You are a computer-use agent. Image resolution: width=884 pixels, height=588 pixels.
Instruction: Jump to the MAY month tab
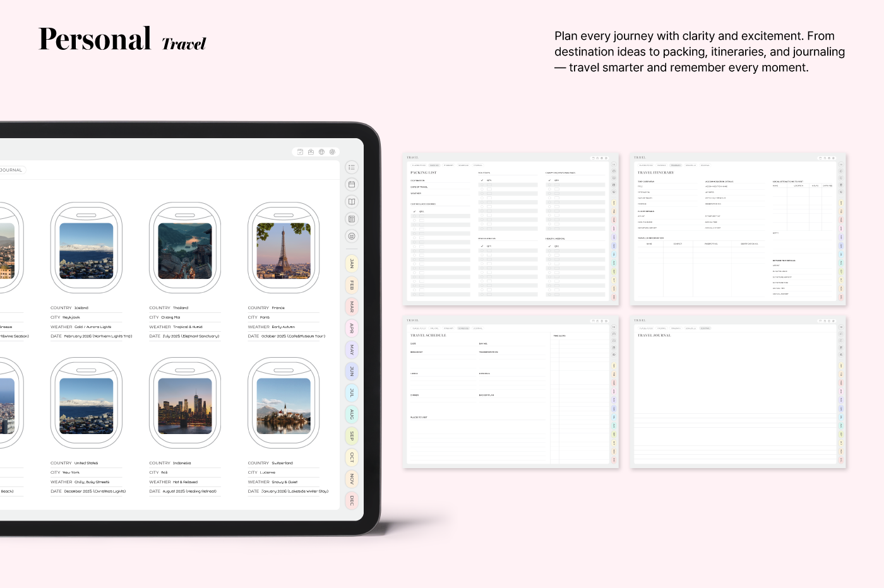click(x=352, y=350)
